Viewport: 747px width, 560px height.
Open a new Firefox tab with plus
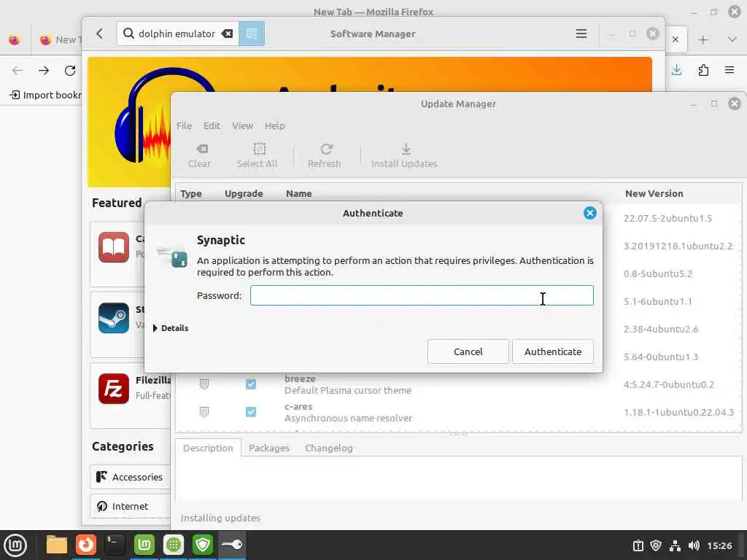tap(703, 39)
